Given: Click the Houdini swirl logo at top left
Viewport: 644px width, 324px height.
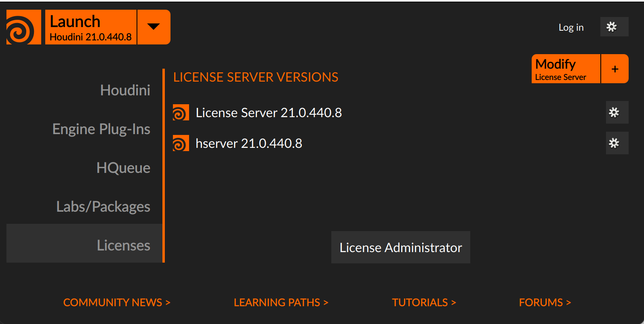Looking at the screenshot, I should [x=24, y=27].
